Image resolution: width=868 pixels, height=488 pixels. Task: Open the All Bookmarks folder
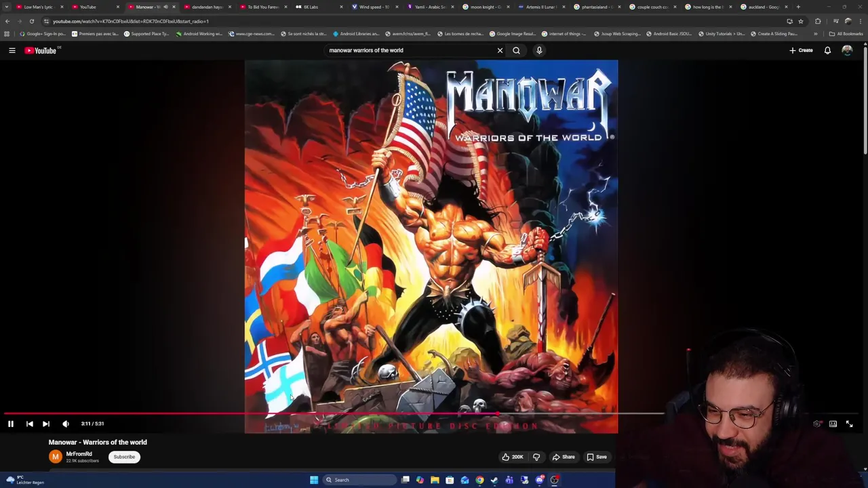click(x=846, y=34)
